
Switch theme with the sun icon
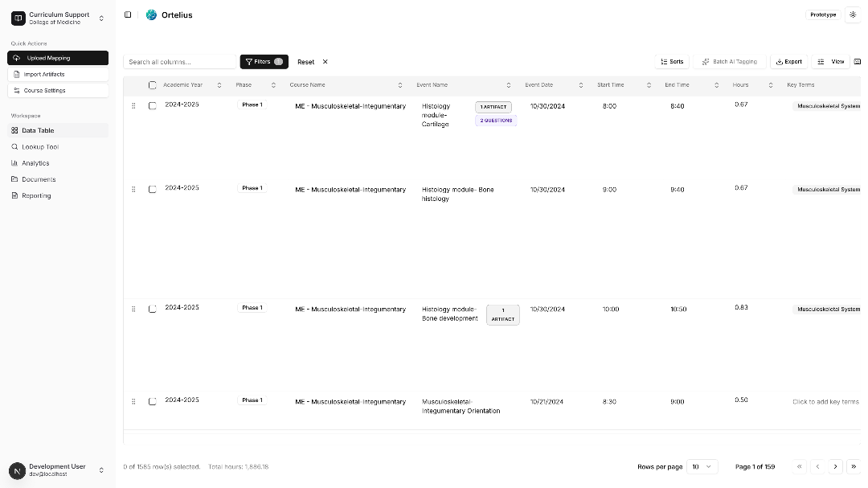pos(853,14)
